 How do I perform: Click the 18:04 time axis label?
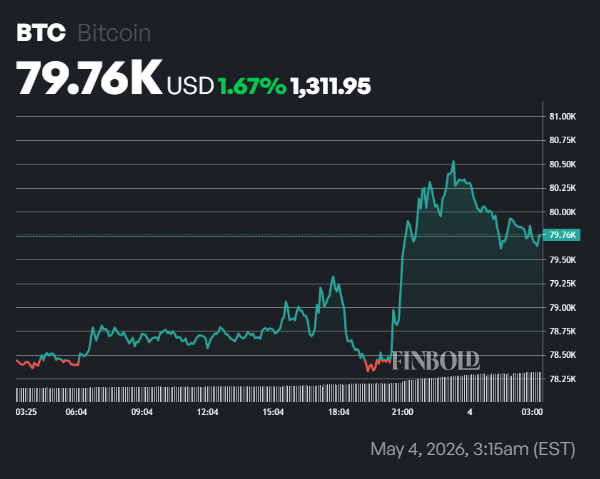tap(339, 412)
